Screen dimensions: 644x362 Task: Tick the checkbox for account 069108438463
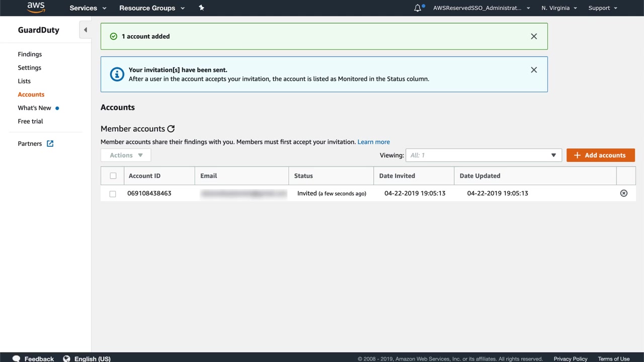[x=113, y=194]
